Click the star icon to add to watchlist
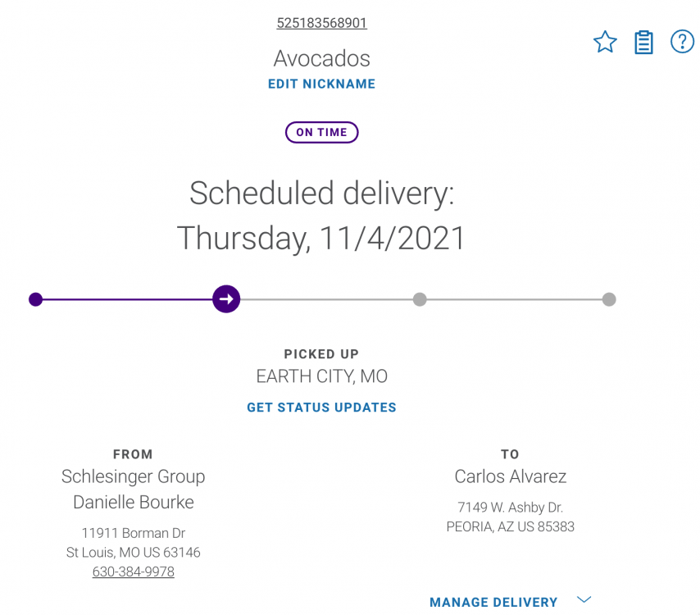 click(x=605, y=42)
